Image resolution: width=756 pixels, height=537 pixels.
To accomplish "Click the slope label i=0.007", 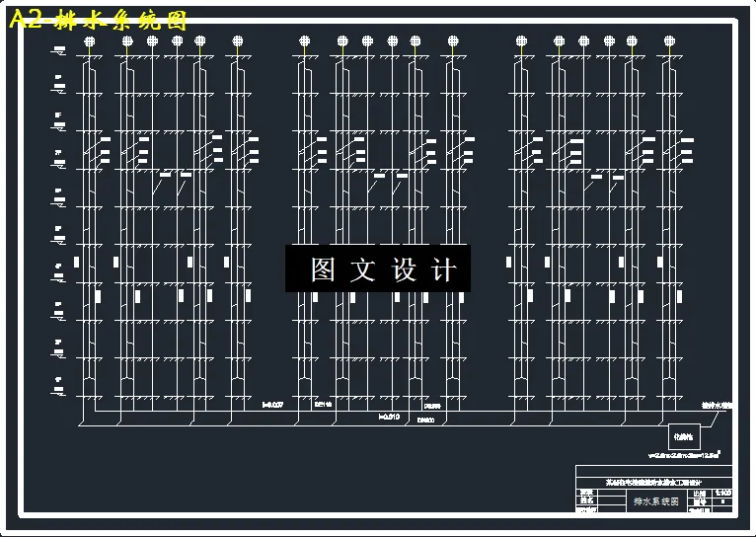I will (273, 405).
